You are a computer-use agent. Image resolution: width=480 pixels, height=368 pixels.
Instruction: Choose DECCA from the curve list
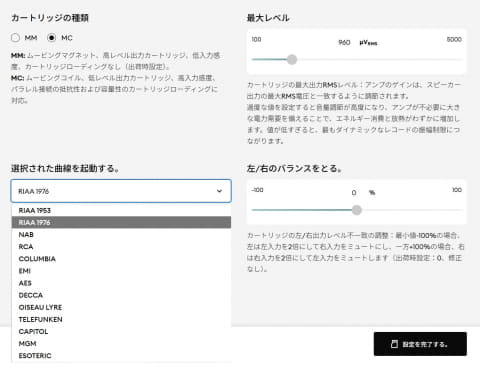click(x=121, y=295)
